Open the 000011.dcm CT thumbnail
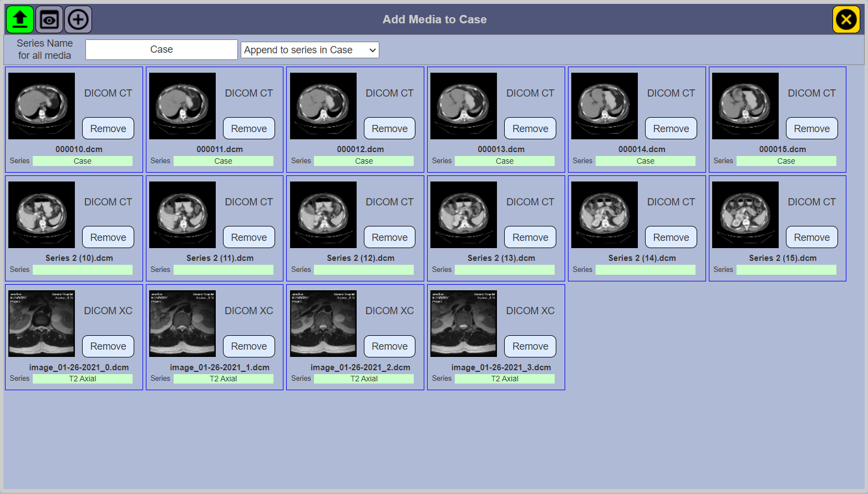Image resolution: width=868 pixels, height=494 pixels. 182,105
